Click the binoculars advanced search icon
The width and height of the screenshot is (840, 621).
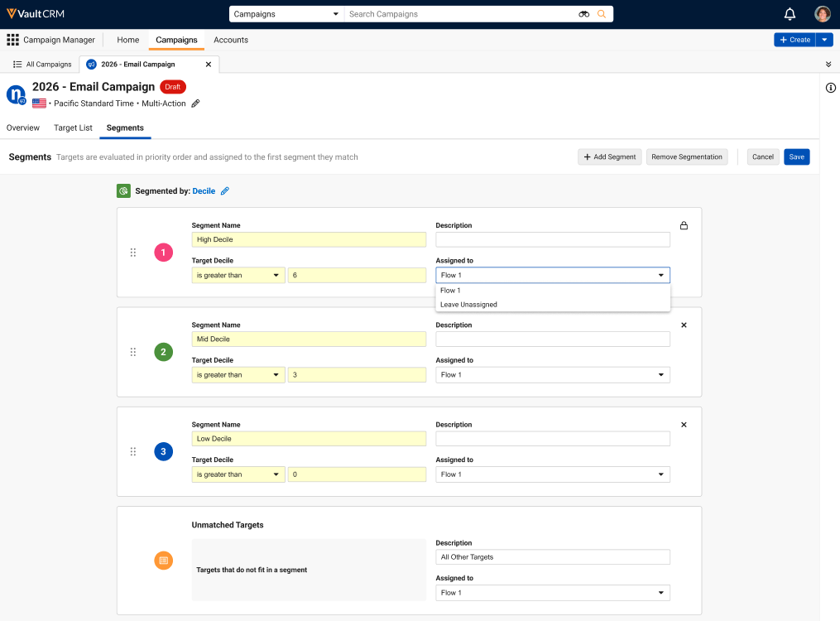(583, 14)
